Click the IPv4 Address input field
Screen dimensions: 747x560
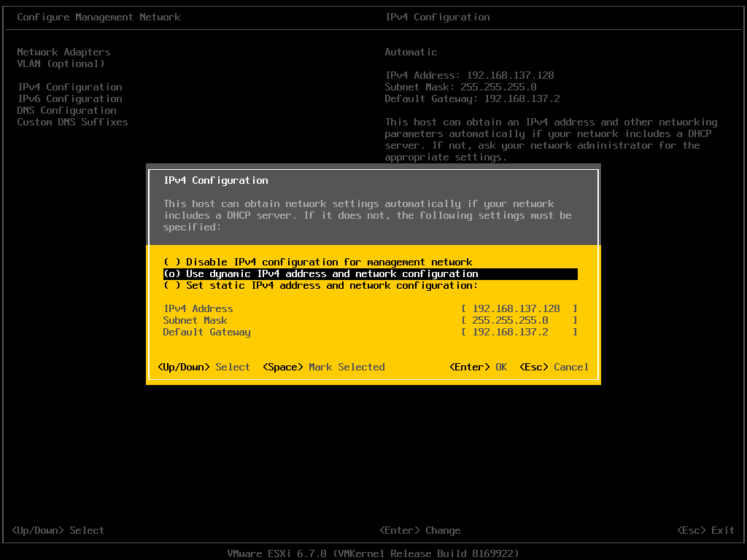(x=519, y=309)
